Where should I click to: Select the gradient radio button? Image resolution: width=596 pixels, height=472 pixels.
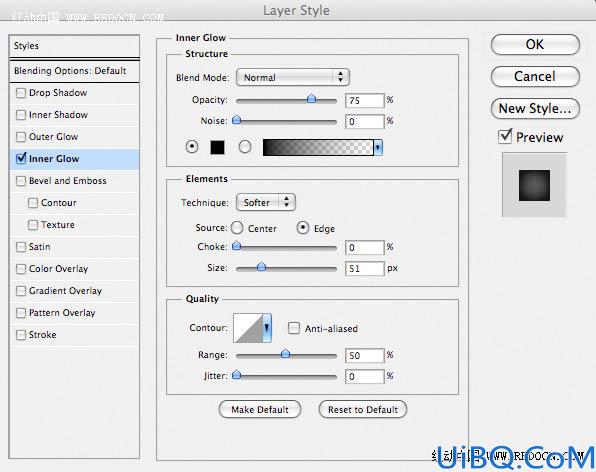(x=245, y=147)
